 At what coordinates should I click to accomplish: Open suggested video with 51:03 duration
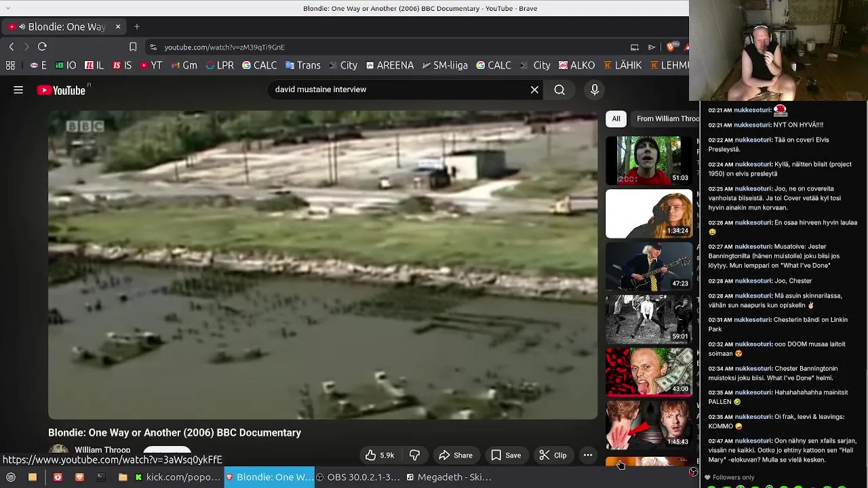649,161
